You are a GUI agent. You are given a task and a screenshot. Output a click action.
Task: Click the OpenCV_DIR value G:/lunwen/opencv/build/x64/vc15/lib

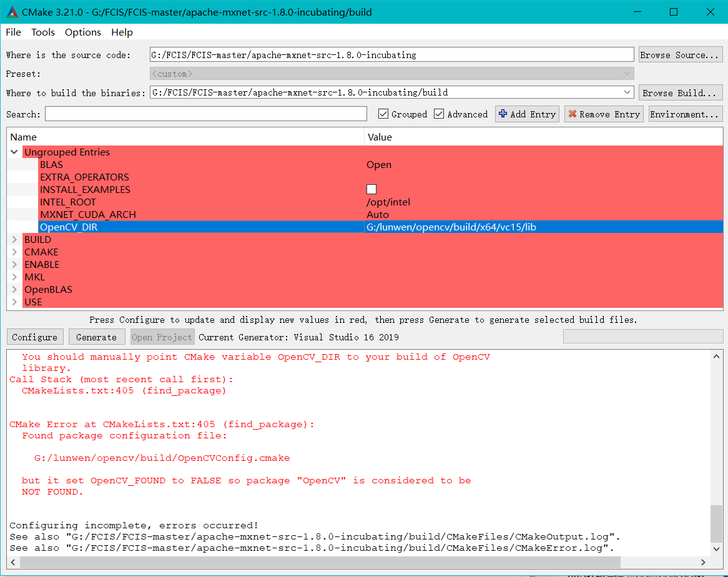451,227
